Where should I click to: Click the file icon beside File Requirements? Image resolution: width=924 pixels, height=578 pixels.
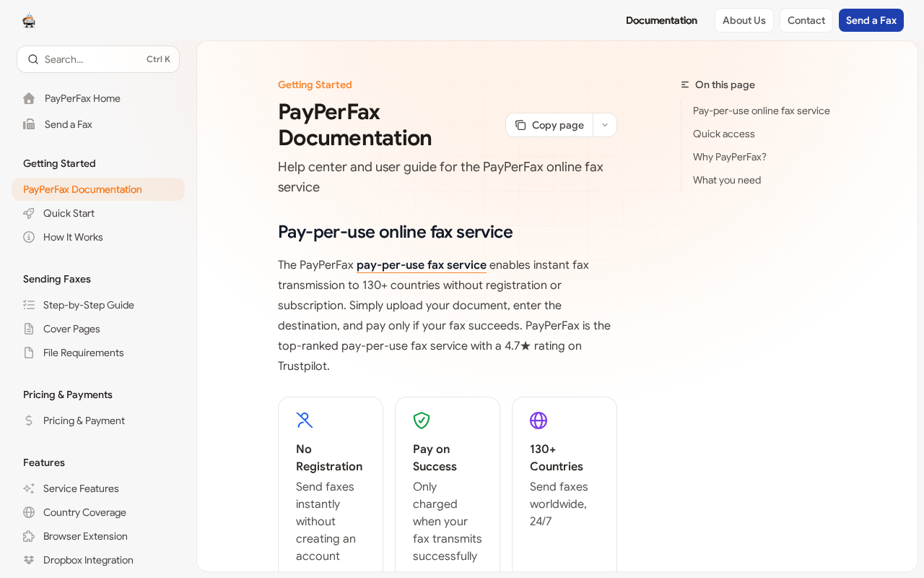pyautogui.click(x=29, y=353)
